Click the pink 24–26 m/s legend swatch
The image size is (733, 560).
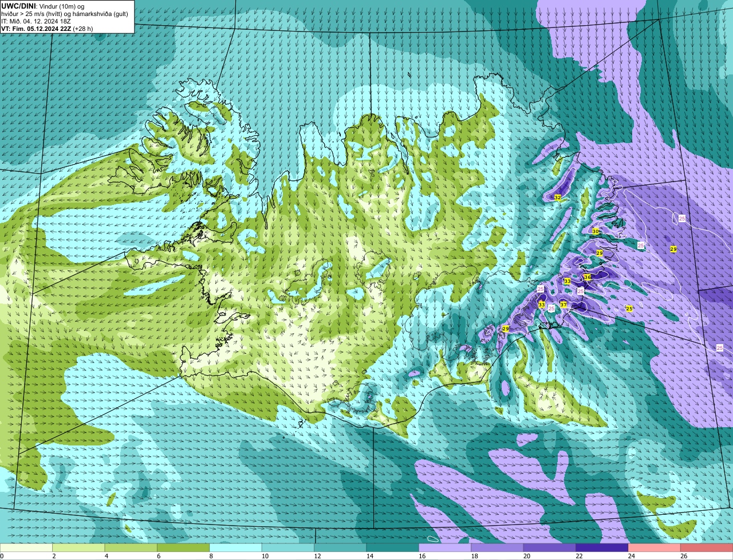(655, 548)
